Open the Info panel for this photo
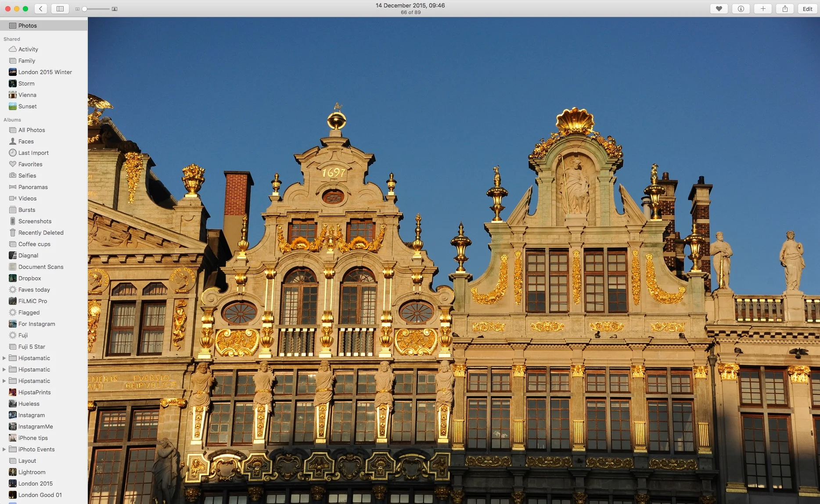Image resolution: width=820 pixels, height=504 pixels. [x=741, y=8]
